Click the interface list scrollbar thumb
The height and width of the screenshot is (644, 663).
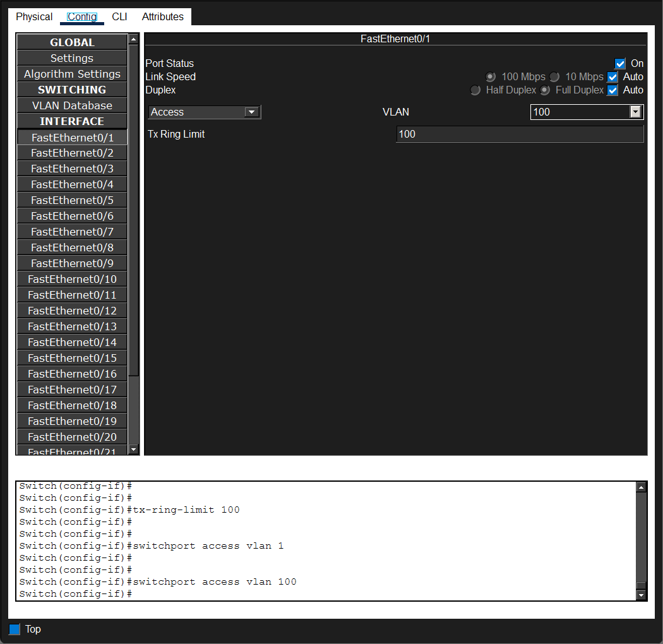click(x=133, y=210)
